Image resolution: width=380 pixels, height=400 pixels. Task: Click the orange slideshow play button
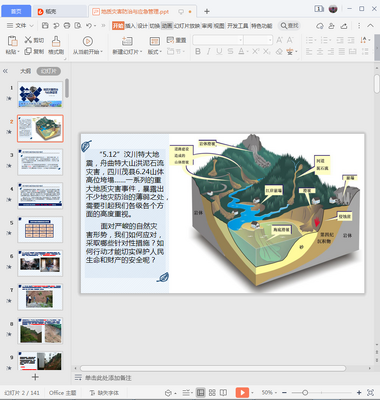[242, 393]
